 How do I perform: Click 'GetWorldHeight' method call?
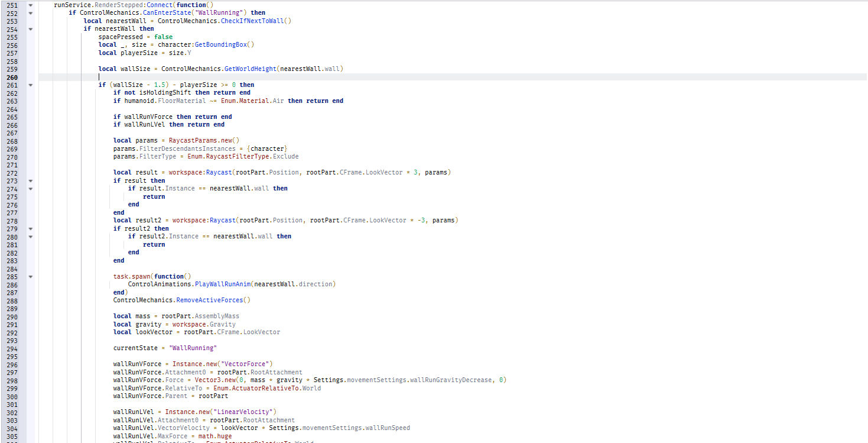point(251,69)
